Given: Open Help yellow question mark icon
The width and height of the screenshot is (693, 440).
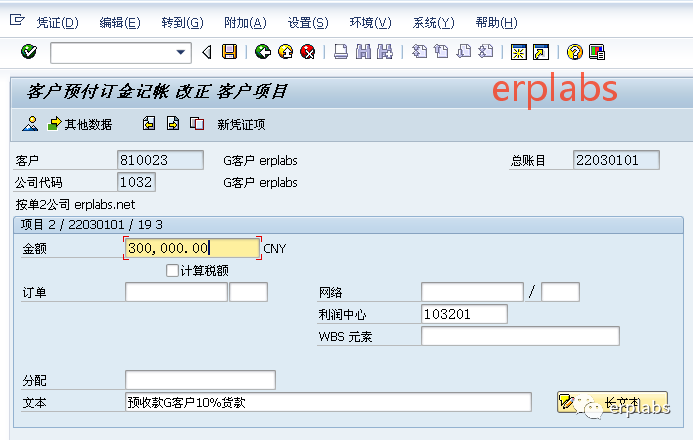Looking at the screenshot, I should [x=575, y=52].
